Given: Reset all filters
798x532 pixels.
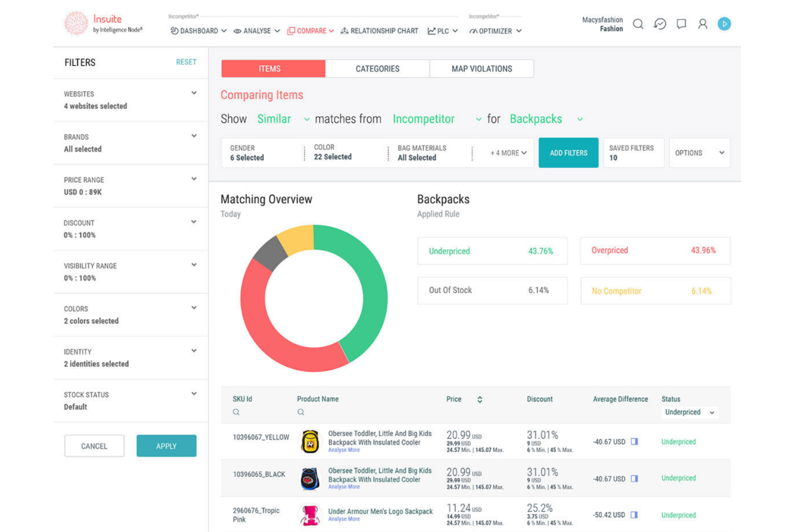Looking at the screenshot, I should pyautogui.click(x=186, y=62).
